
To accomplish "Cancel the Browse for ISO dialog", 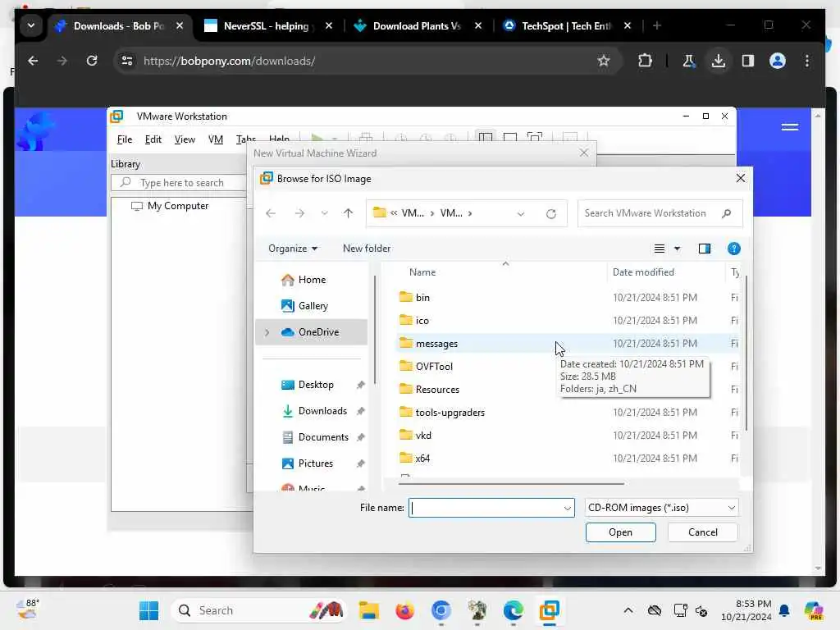I will (702, 532).
